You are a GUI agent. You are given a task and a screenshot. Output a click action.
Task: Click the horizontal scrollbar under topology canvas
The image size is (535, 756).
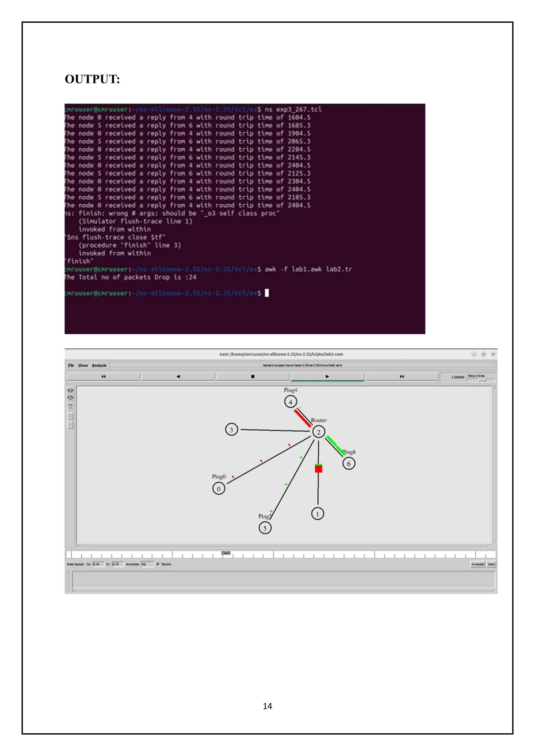tap(284, 546)
